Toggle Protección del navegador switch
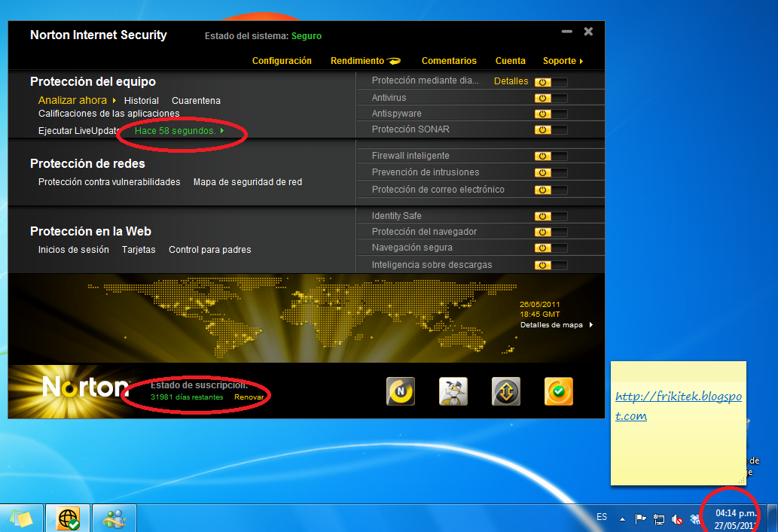 tap(551, 232)
